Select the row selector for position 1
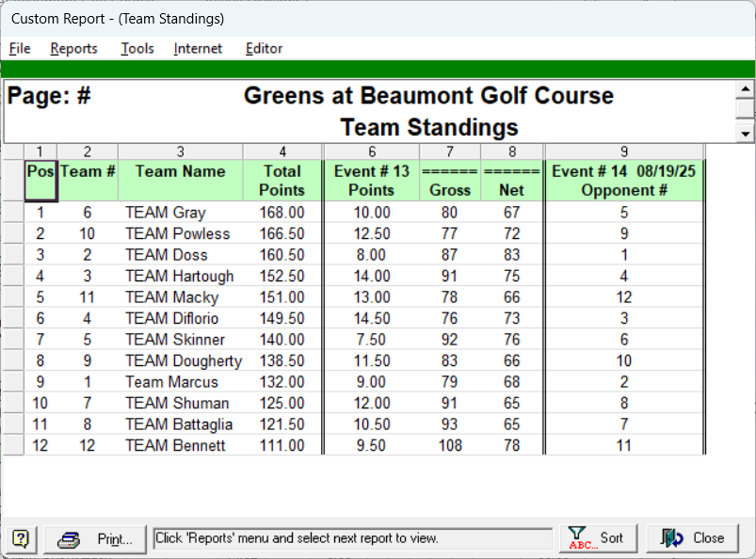The height and width of the screenshot is (559, 756). pyautogui.click(x=12, y=213)
